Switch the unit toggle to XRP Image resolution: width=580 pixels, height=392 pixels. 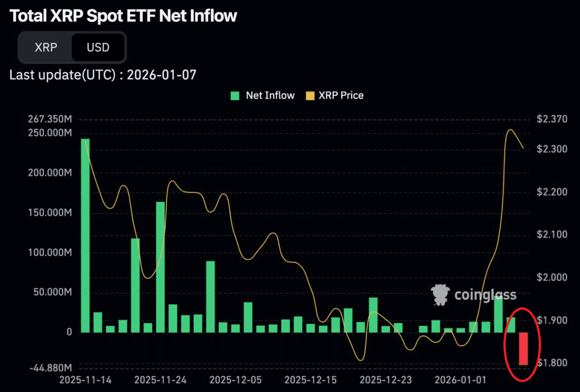46,47
